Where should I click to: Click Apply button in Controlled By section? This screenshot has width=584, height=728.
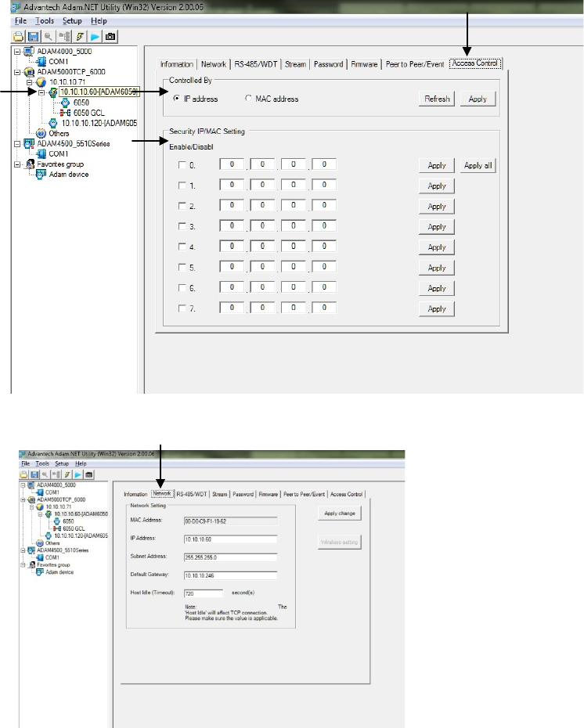[478, 99]
